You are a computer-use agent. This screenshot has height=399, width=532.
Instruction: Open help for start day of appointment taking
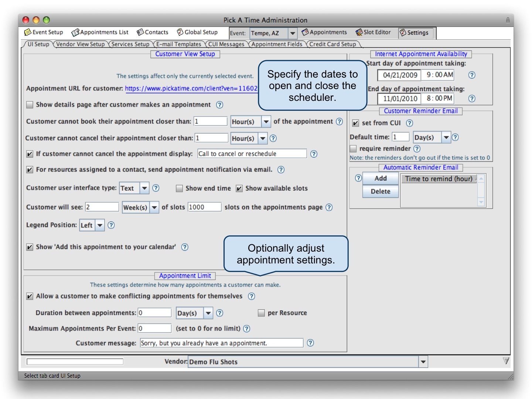point(472,75)
